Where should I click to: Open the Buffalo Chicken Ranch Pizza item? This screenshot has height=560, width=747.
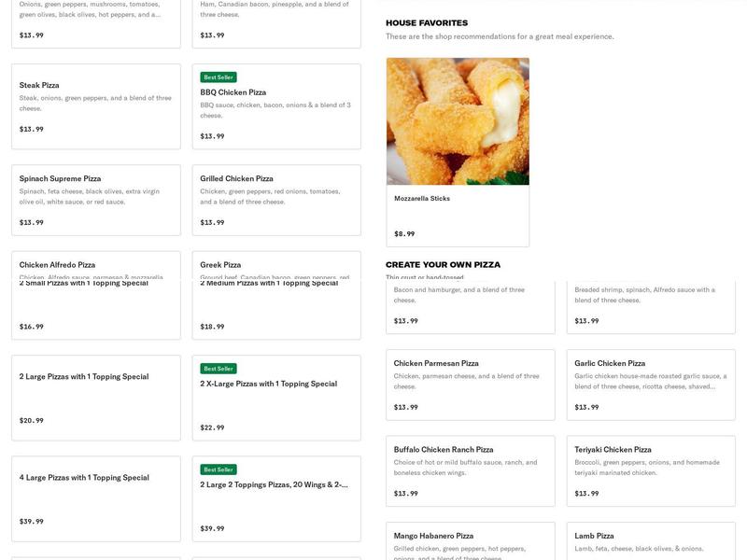[471, 471]
